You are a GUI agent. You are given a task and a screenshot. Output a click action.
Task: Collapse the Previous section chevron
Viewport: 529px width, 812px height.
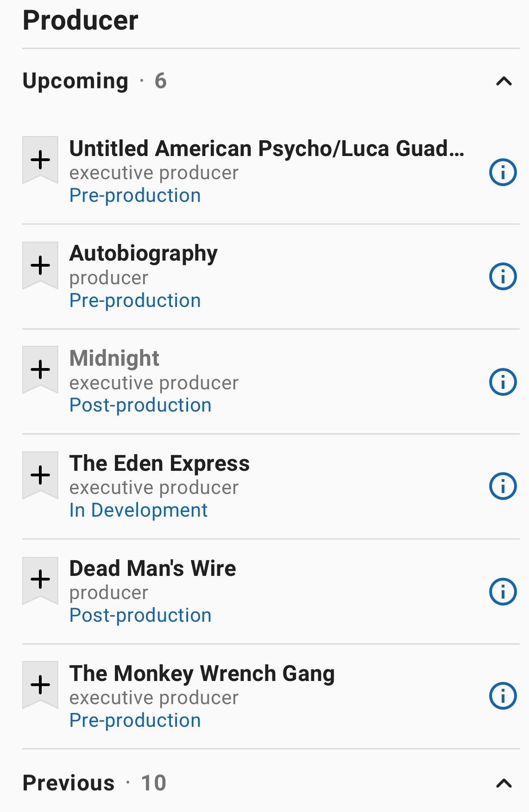click(x=504, y=783)
